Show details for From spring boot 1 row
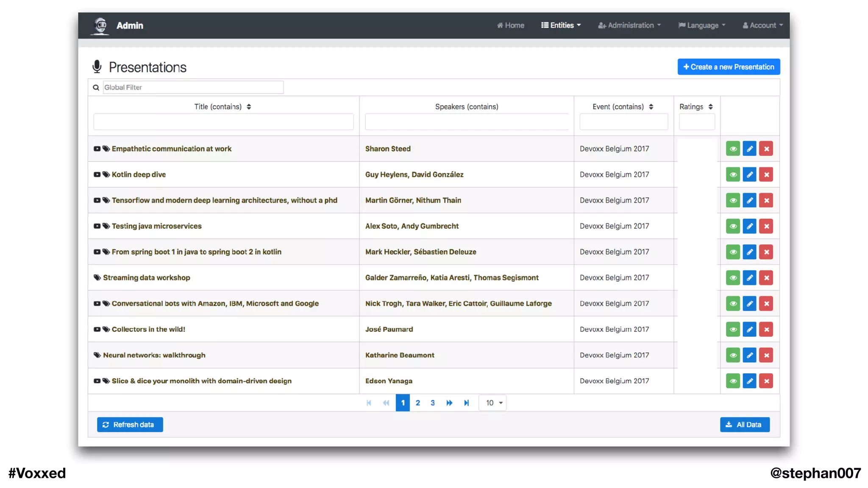868x488 pixels. pyautogui.click(x=733, y=252)
